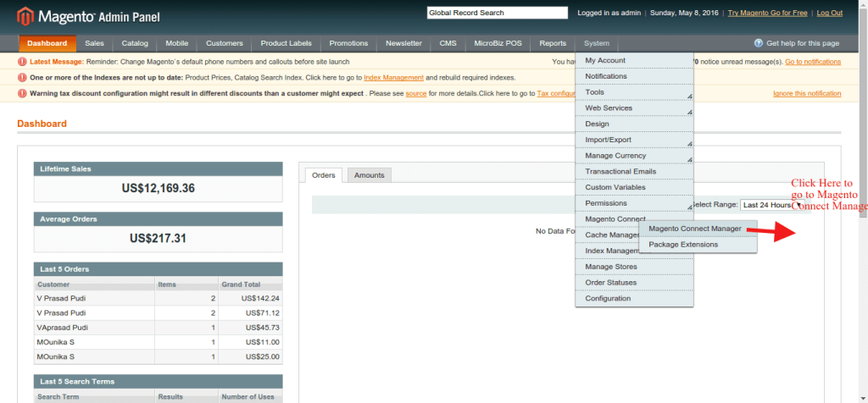Choose Design in System menu
The height and width of the screenshot is (403, 868).
[634, 124]
